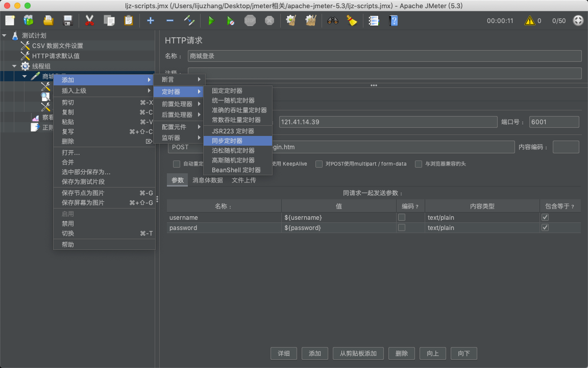The width and height of the screenshot is (588, 368).
Task: Expand the 前置处理器 submenu
Action: pyautogui.click(x=179, y=104)
